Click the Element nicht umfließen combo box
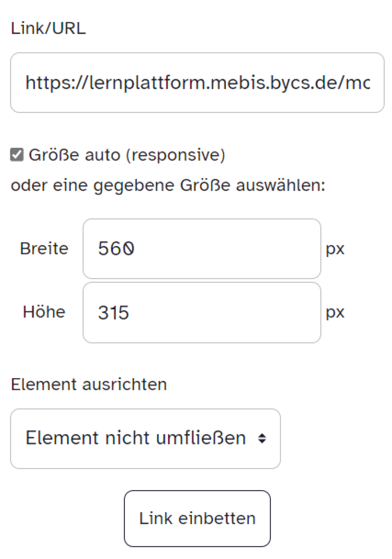The image size is (392, 559). pos(145,438)
